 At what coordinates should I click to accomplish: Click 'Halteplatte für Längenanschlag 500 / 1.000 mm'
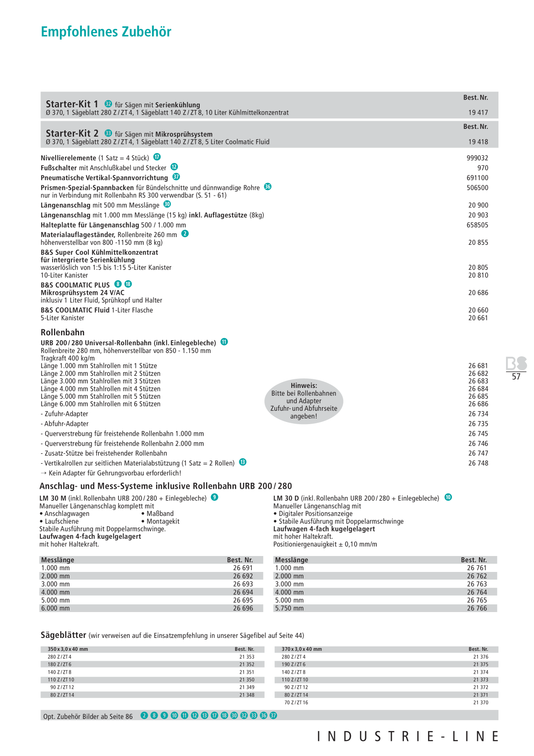point(113,225)
